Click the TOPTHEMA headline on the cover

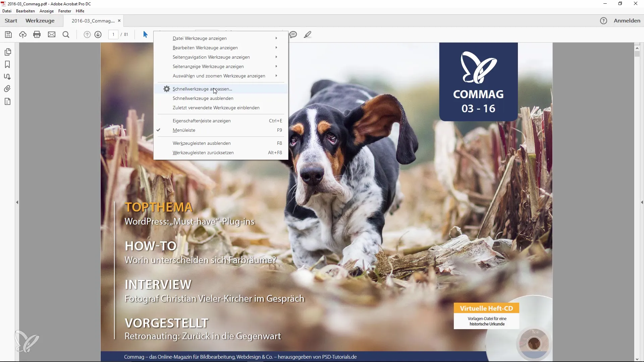[x=159, y=207]
